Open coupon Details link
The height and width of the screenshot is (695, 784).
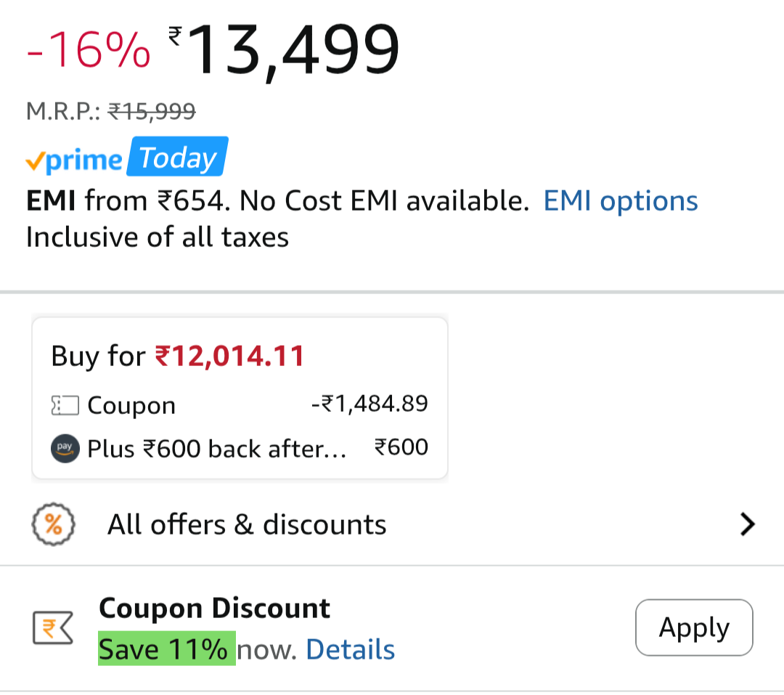click(x=350, y=649)
